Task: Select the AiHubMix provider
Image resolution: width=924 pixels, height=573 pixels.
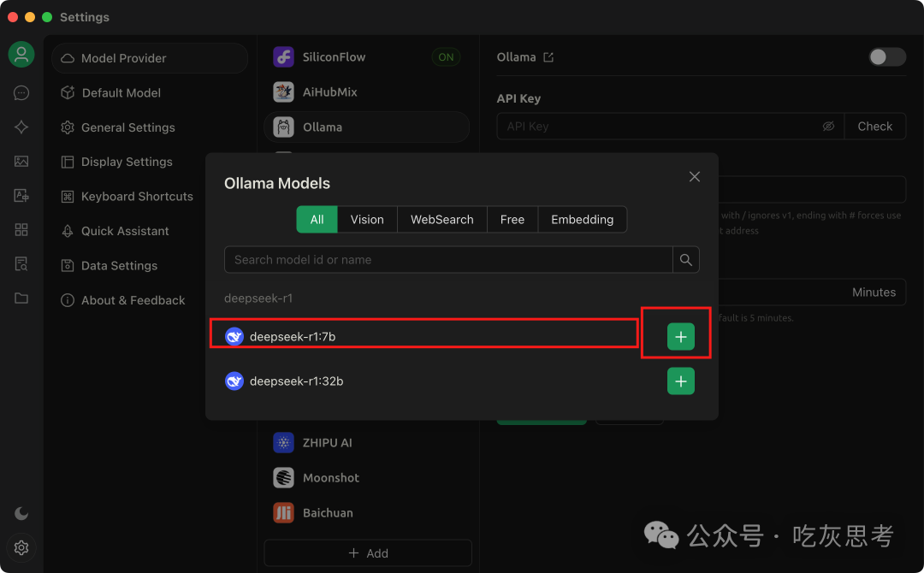Action: [x=366, y=92]
